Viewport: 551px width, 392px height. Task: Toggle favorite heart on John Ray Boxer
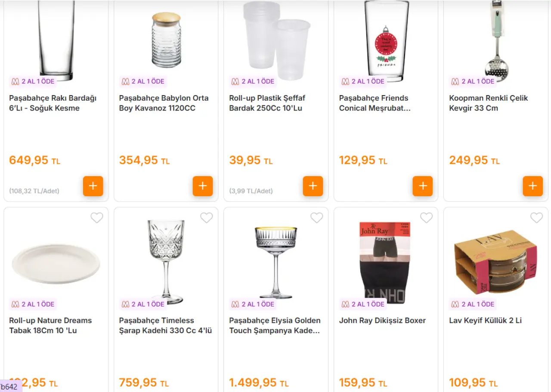click(427, 218)
